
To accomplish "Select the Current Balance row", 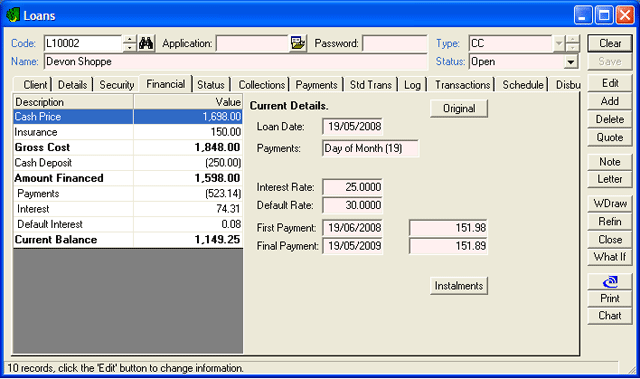I will click(x=128, y=240).
